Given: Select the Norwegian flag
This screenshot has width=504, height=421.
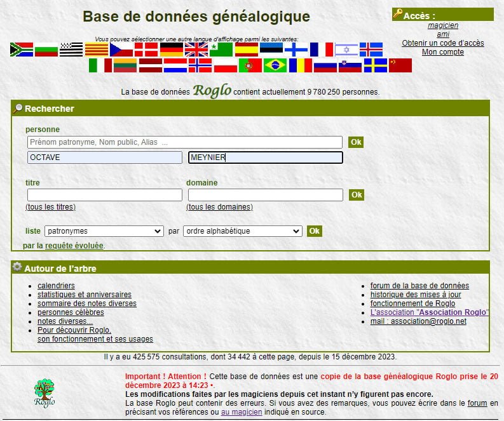Looking at the screenshot, I should 200,65.
